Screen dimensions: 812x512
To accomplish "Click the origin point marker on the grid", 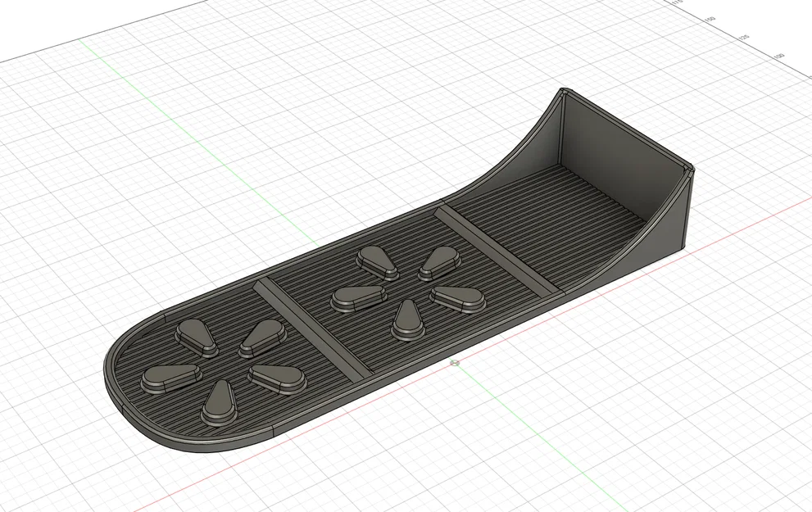I will pyautogui.click(x=455, y=363).
